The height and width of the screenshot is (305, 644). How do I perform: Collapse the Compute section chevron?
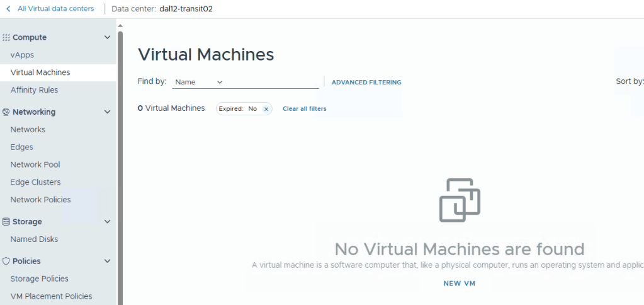coord(107,38)
